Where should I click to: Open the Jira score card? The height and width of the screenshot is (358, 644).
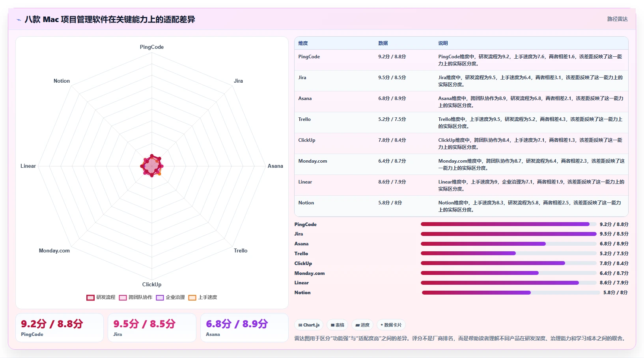click(152, 328)
